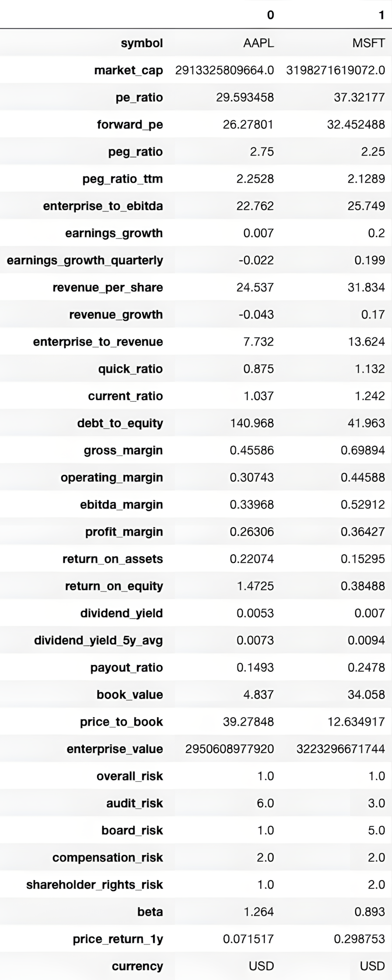Select the revenue_per_share row label
392x980 pixels.
pos(108,288)
